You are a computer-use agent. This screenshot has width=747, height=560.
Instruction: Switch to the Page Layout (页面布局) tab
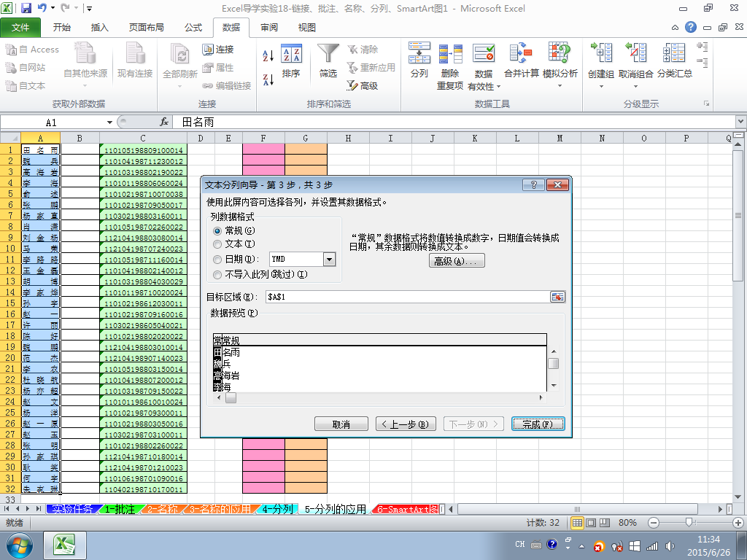[146, 28]
